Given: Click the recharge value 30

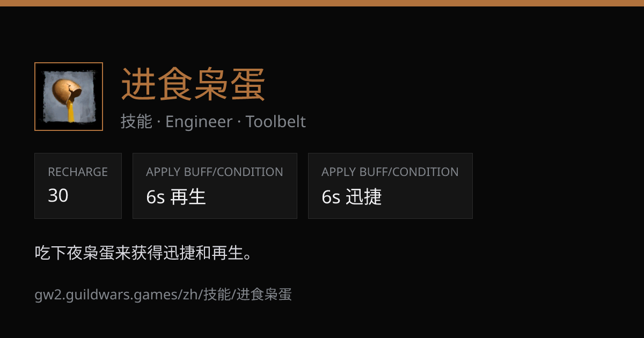Looking at the screenshot, I should [x=58, y=196].
